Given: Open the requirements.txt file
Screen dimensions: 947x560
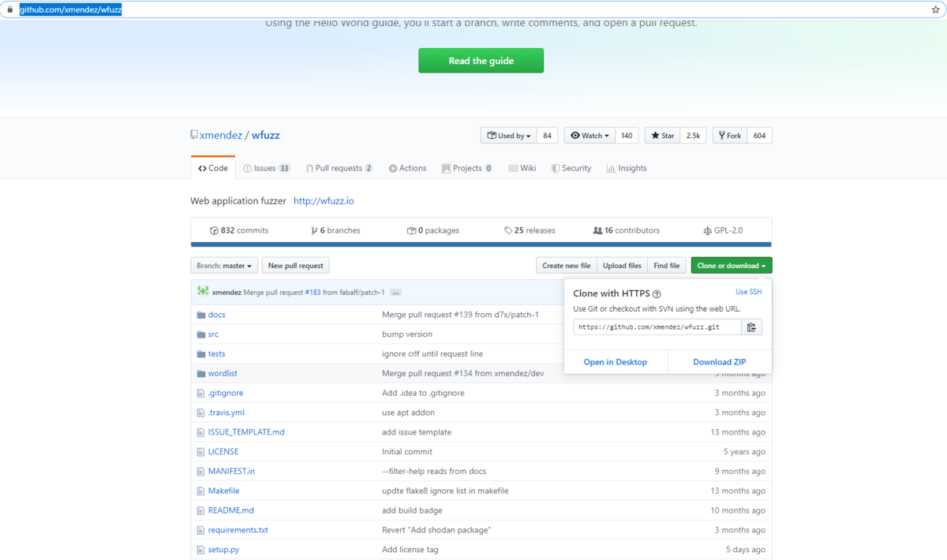Looking at the screenshot, I should [238, 530].
